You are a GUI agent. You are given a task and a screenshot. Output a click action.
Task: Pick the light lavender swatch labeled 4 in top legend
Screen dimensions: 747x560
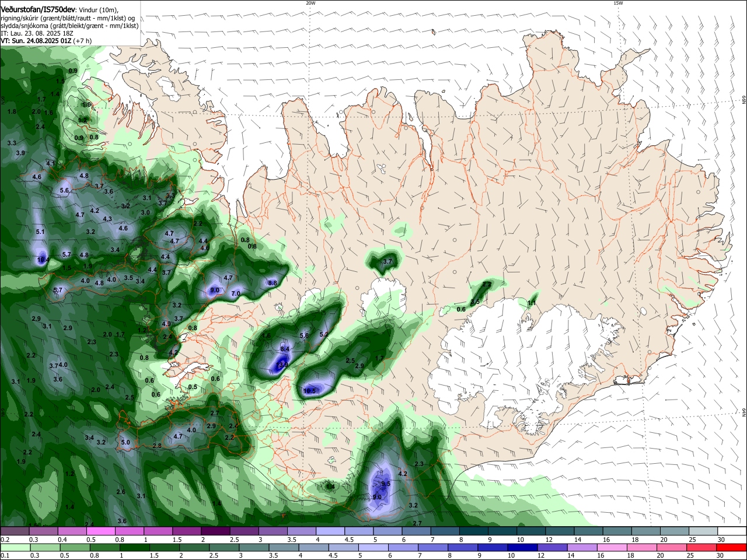(x=330, y=531)
